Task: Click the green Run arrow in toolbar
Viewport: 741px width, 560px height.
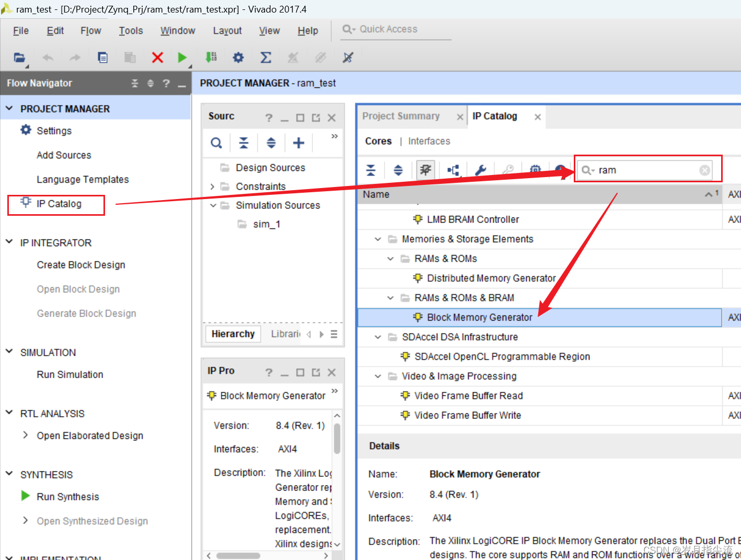Action: click(x=182, y=57)
